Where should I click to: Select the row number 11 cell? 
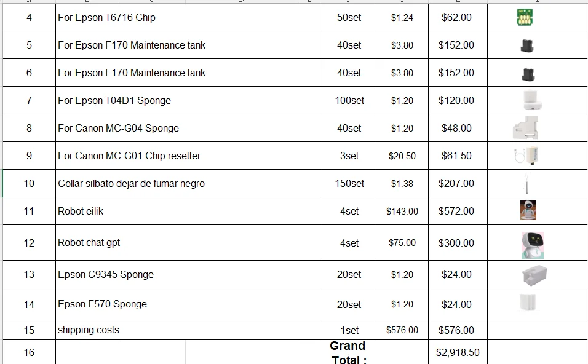click(29, 211)
